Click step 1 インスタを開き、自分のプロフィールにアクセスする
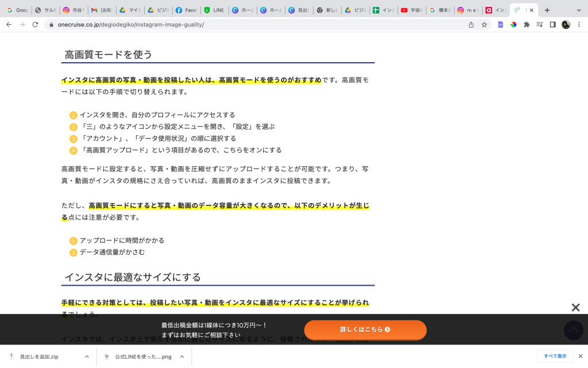 (x=157, y=115)
